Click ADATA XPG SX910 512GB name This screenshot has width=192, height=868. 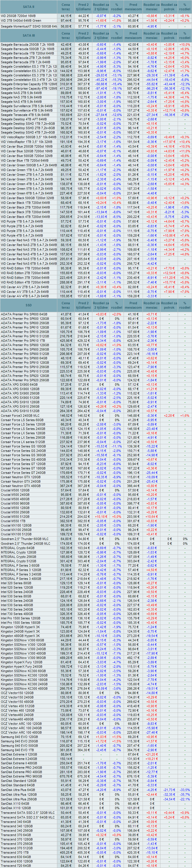[x=20, y=411]
